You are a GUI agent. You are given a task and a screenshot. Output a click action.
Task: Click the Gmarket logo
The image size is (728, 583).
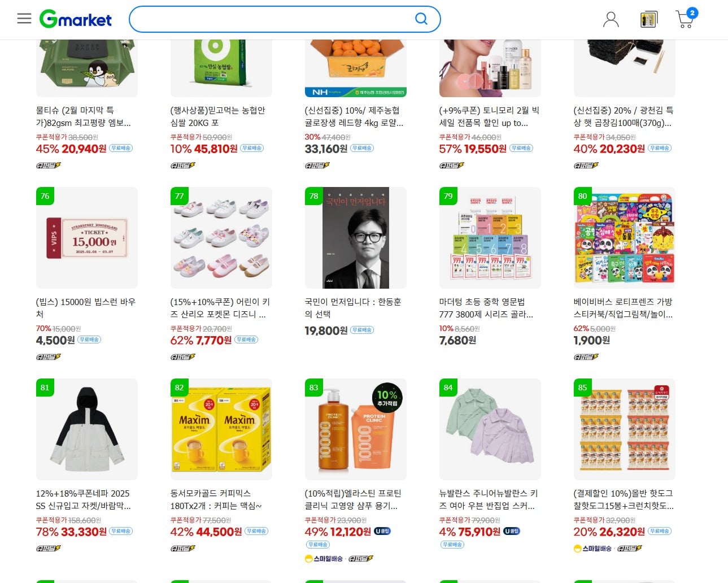pos(76,19)
